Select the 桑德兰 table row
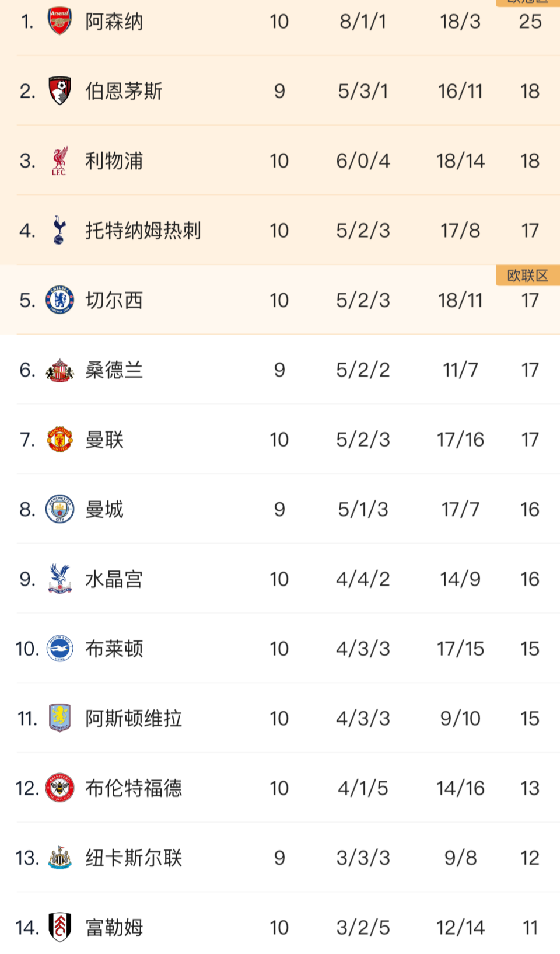 (280, 370)
